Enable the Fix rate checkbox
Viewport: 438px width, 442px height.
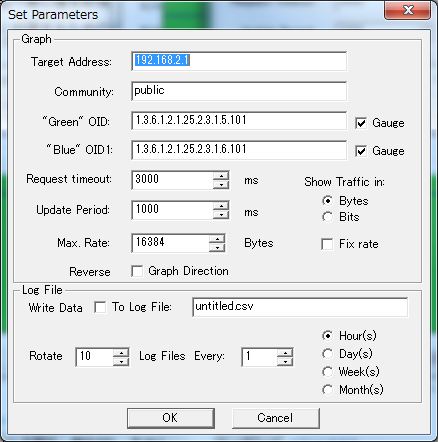pos(327,244)
